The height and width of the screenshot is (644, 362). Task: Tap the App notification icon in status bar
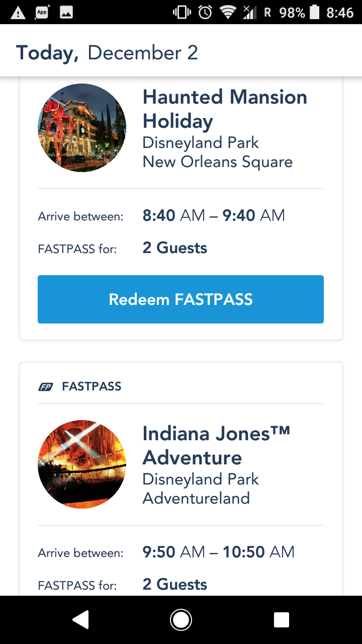[x=42, y=13]
